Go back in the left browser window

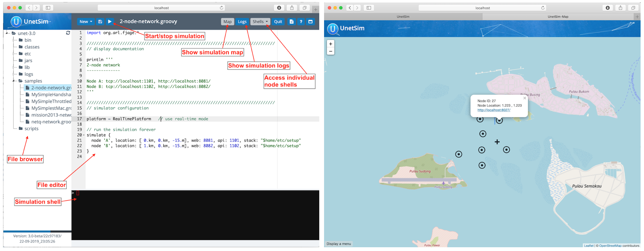point(29,8)
